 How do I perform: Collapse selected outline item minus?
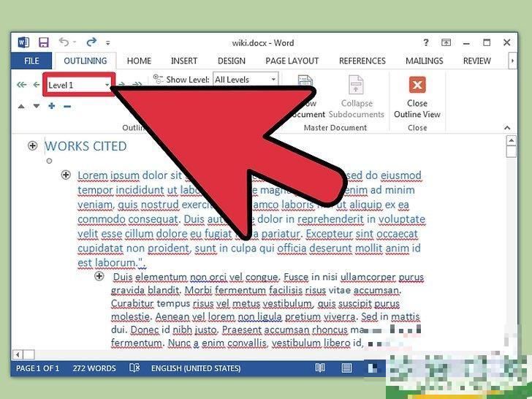[x=67, y=107]
